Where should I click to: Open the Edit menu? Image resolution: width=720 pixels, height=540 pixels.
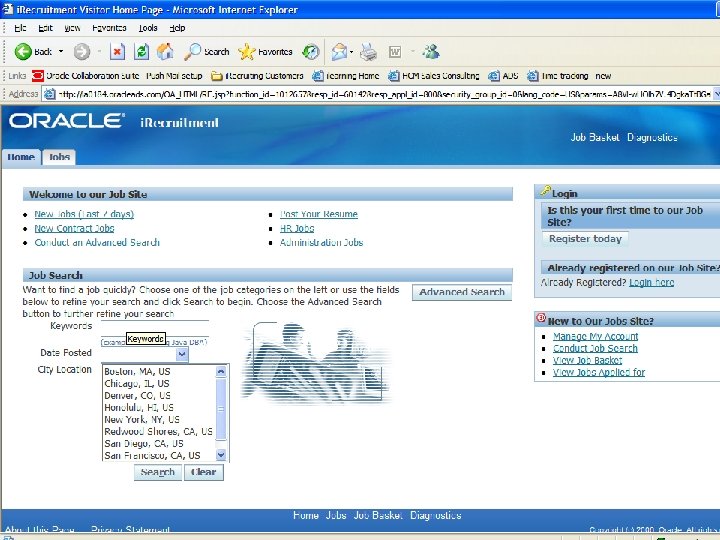point(45,28)
